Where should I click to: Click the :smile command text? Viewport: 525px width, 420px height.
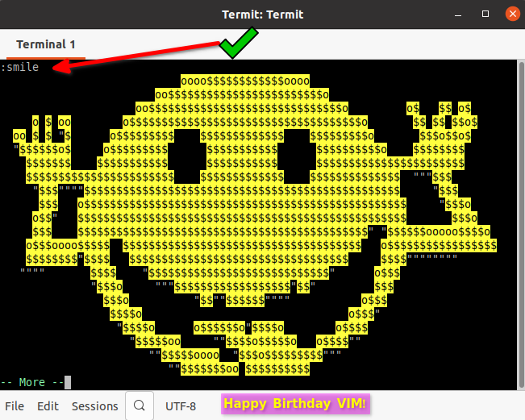[x=20, y=68]
